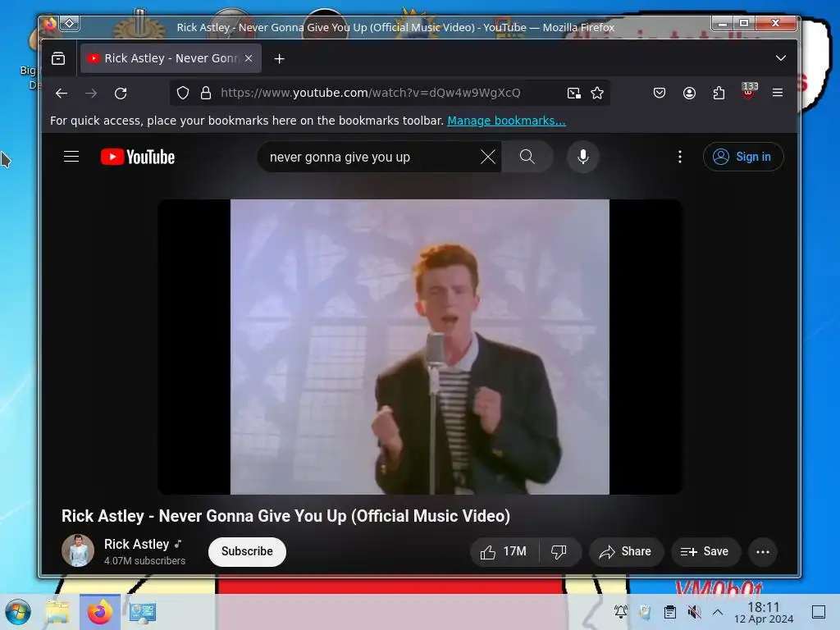Click into the YouTube search box

pos(370,157)
